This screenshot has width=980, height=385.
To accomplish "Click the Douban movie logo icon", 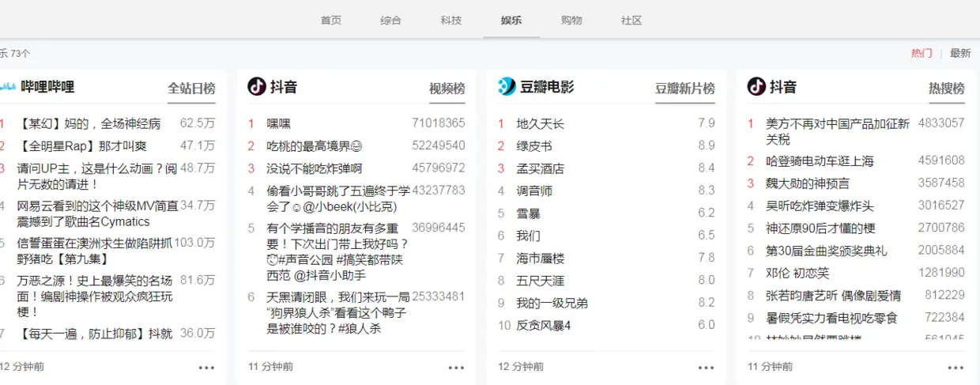I will tap(507, 87).
